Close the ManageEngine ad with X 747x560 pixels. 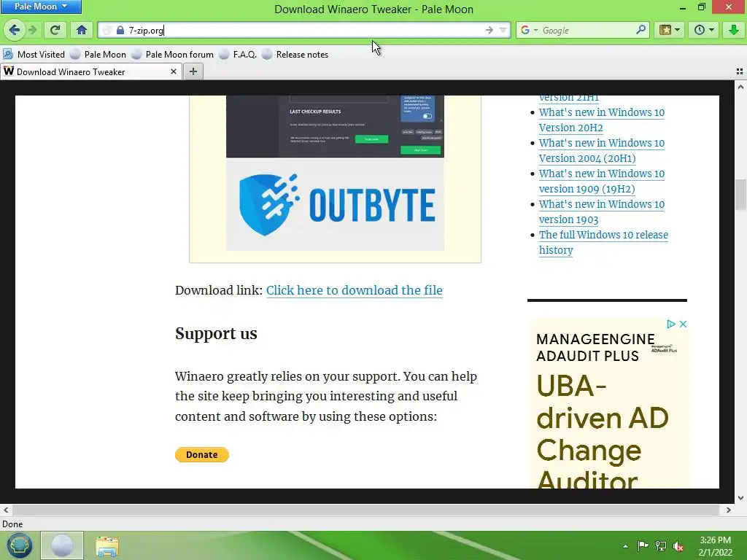click(x=683, y=324)
